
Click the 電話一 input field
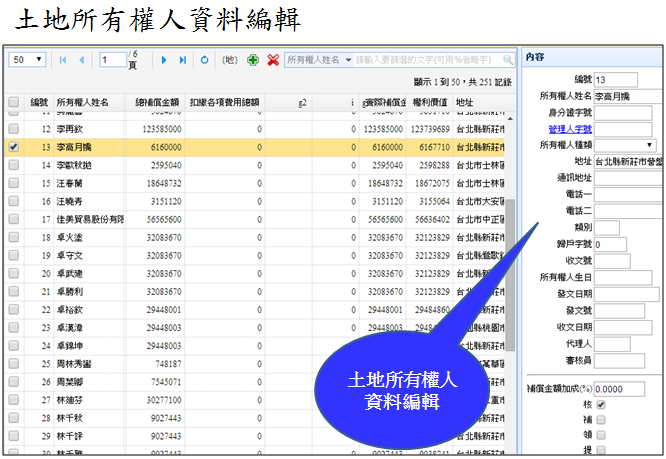[x=628, y=194]
